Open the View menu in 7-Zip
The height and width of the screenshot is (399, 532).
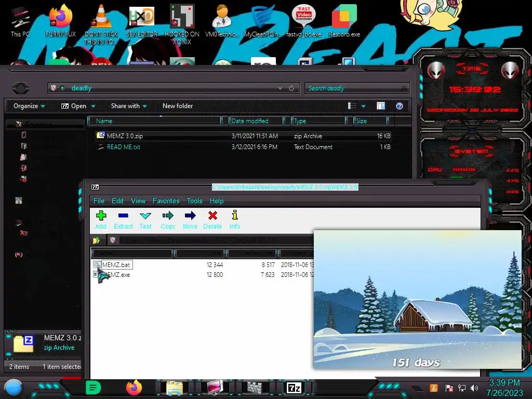tap(138, 201)
